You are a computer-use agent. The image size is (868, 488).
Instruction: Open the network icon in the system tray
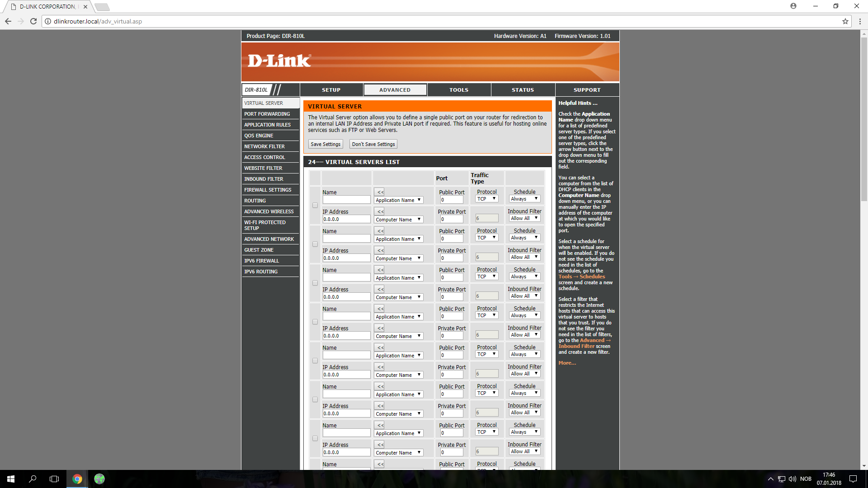[782, 479]
